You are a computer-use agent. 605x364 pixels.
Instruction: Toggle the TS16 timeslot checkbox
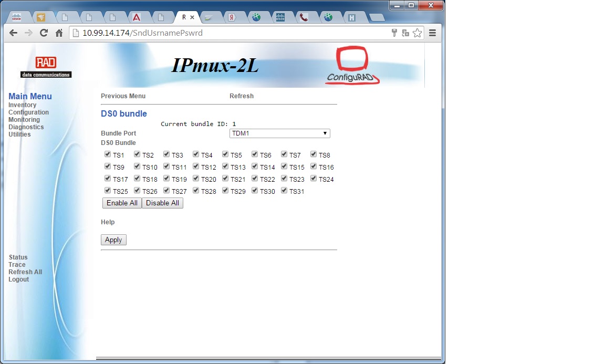coord(314,166)
